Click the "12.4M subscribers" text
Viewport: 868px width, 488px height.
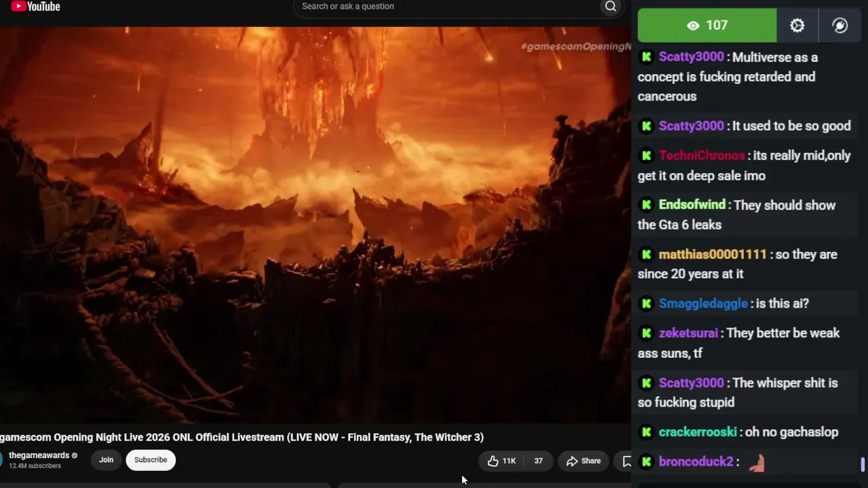35,466
